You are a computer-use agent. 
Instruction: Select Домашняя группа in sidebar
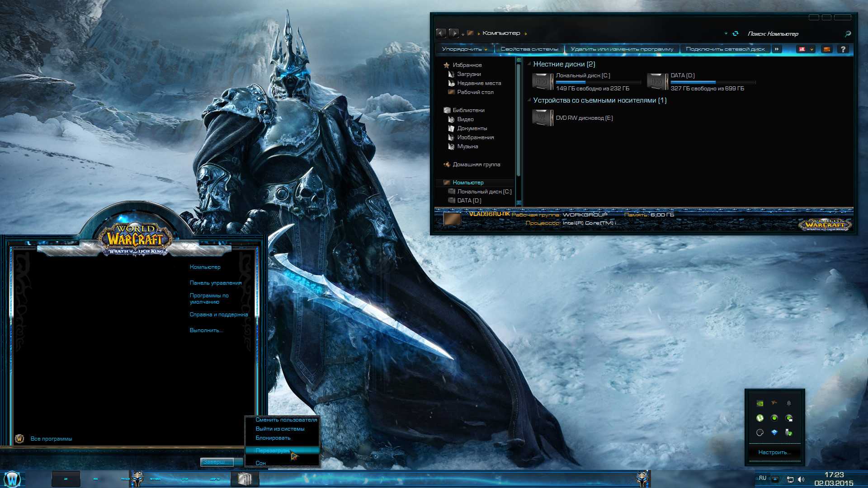[x=472, y=164]
